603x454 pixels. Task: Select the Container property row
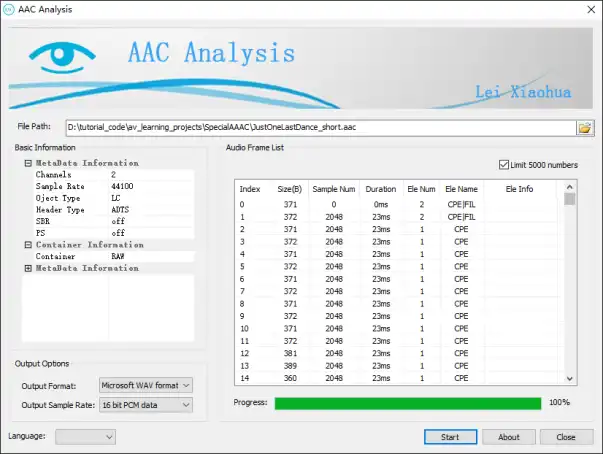coord(114,256)
